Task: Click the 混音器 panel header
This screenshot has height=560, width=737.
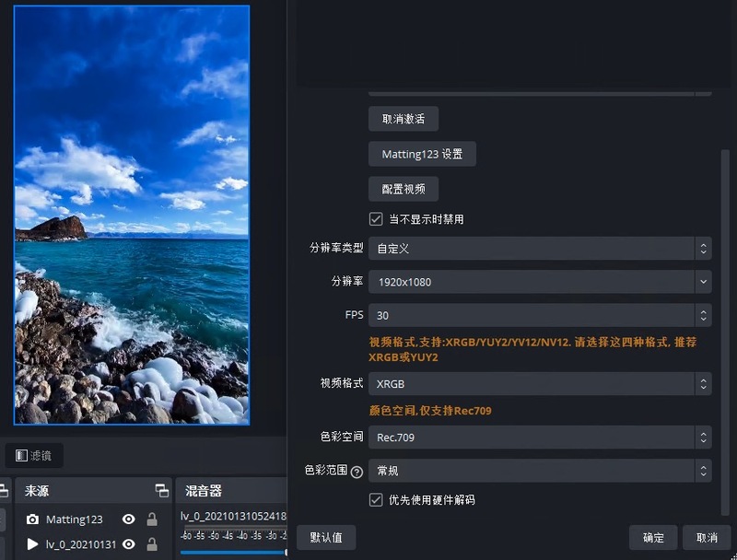Action: (231, 491)
